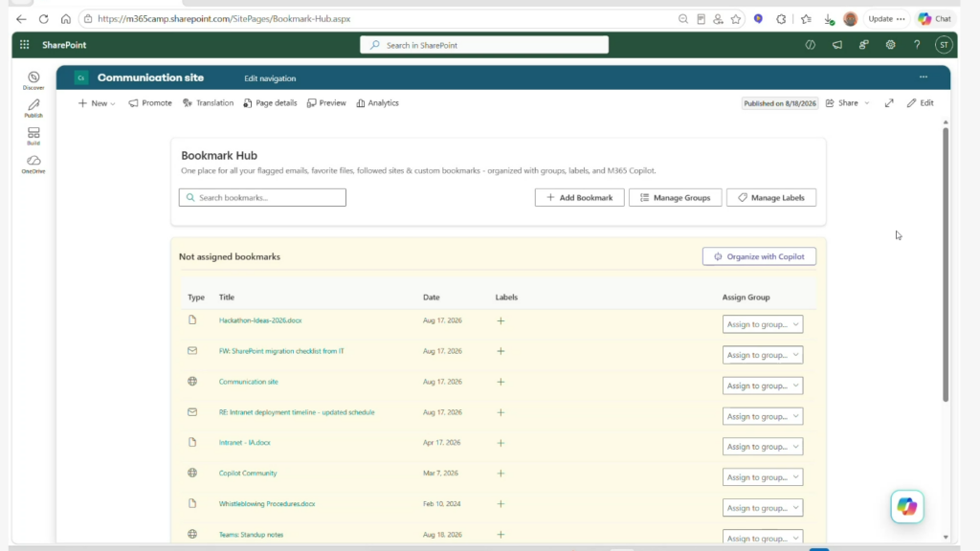The image size is (980, 551).
Task: Bookmark this page with the star icon
Action: click(736, 19)
